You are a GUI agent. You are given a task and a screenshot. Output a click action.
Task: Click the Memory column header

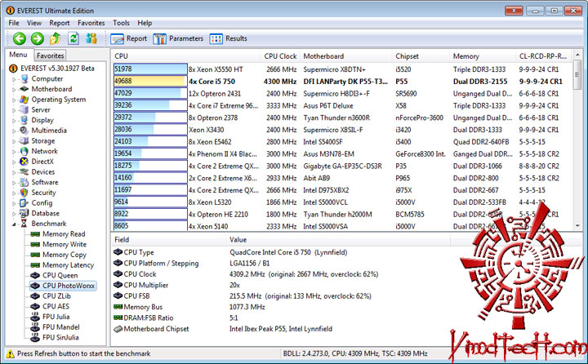pos(483,55)
